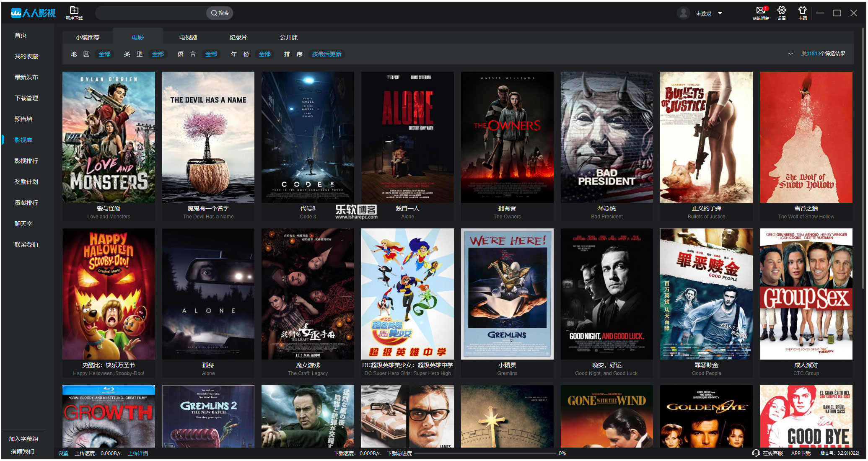Viewport: 868px width, 461px height.
Task: Open 影视排行 in the sidebar
Action: [x=26, y=161]
